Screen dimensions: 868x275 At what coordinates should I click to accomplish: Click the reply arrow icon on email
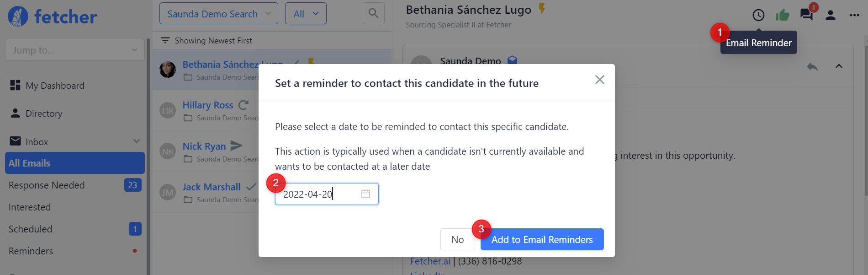812,67
